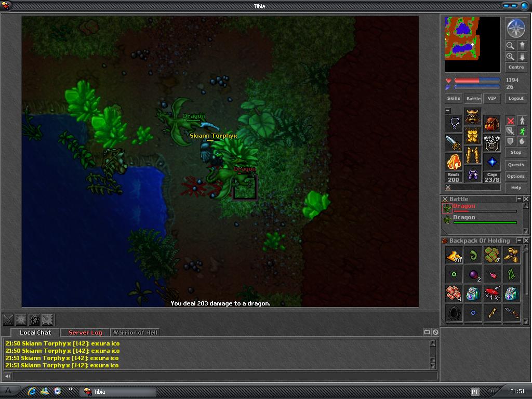Open the Quests window
The width and height of the screenshot is (532, 399).
click(515, 165)
